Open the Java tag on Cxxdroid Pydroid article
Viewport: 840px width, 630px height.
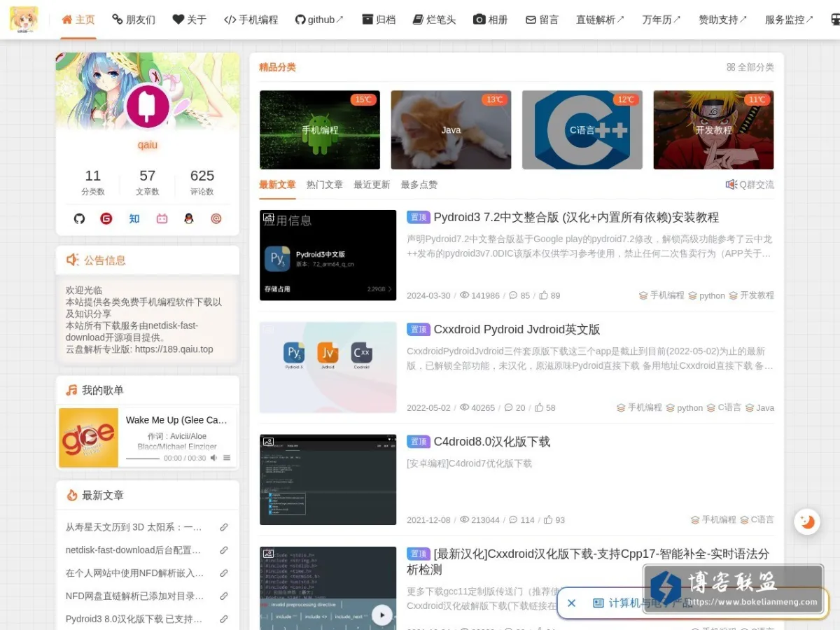coord(760,407)
